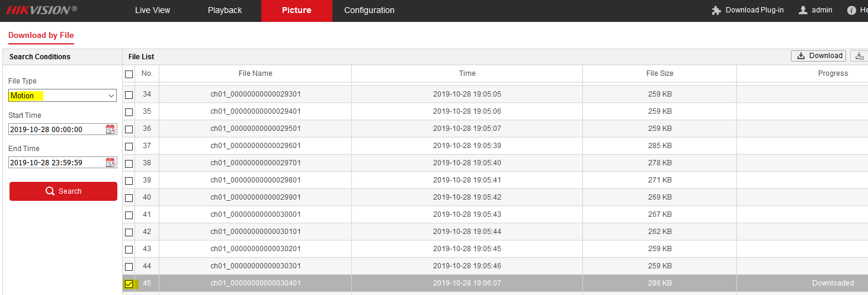This screenshot has width=868, height=295.
Task: Select the Download by File sub-tab
Action: point(41,36)
